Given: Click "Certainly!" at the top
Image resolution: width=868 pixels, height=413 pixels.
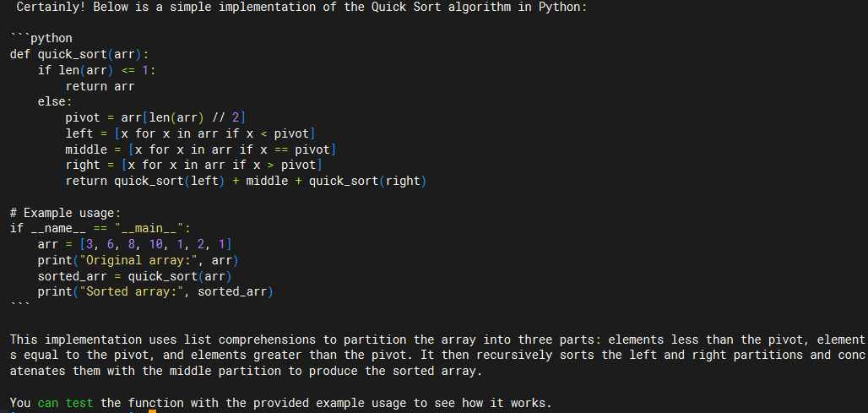Looking at the screenshot, I should (x=52, y=8).
